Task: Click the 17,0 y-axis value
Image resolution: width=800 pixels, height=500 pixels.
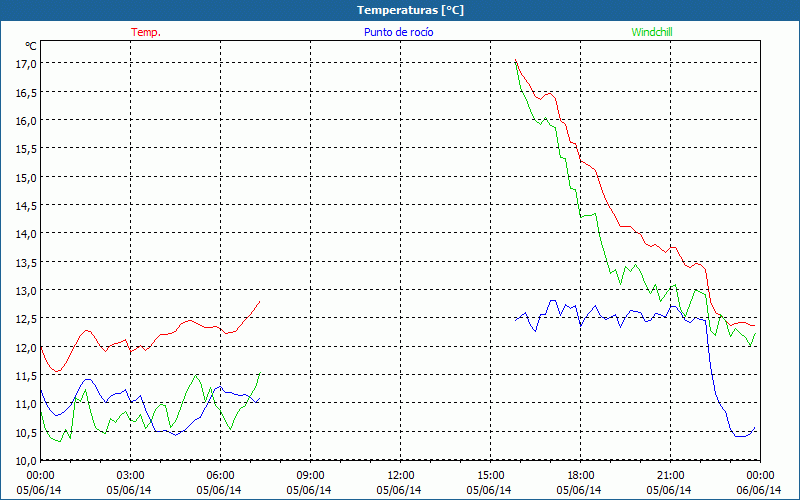Action: click(27, 64)
